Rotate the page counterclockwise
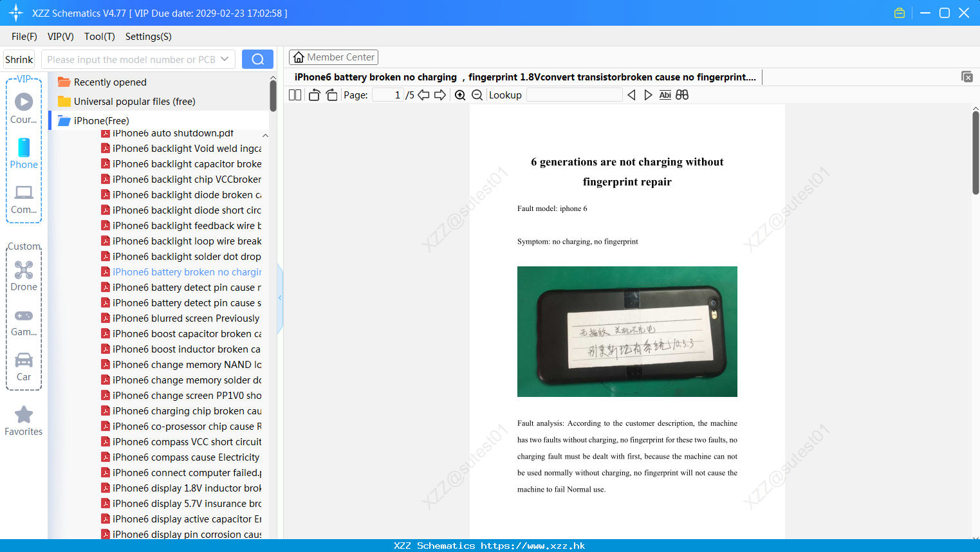 (315, 95)
